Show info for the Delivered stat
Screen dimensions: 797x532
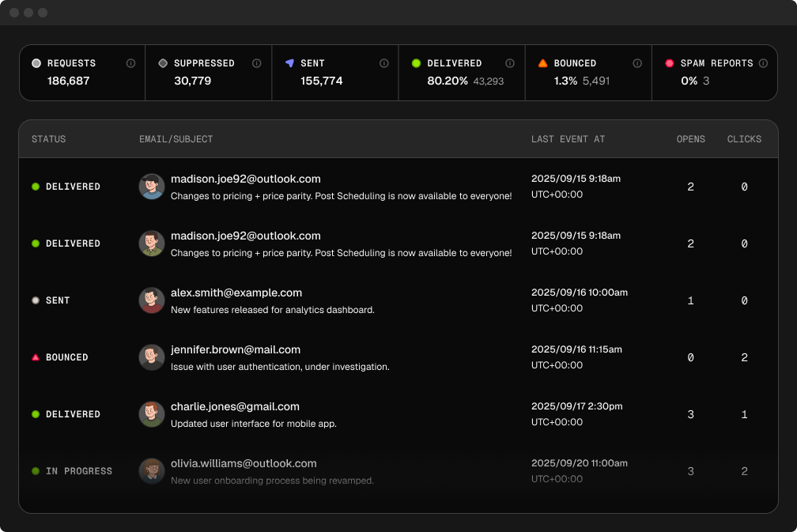coord(510,63)
